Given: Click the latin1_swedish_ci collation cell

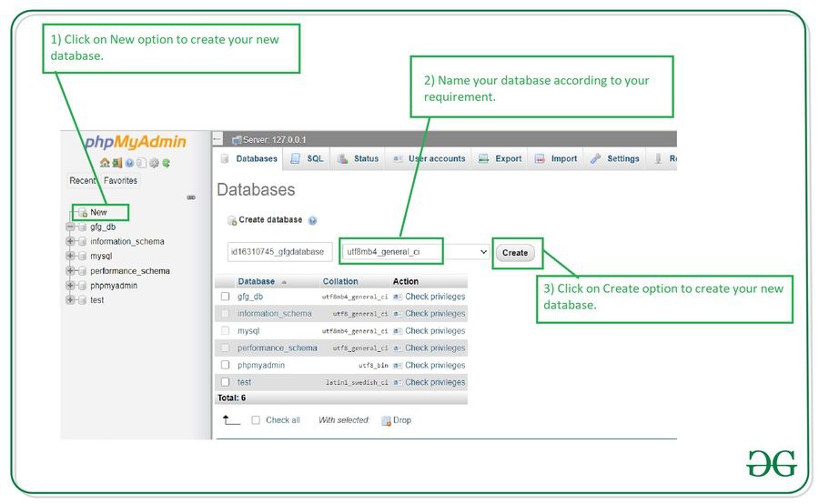Looking at the screenshot, I should [357, 383].
